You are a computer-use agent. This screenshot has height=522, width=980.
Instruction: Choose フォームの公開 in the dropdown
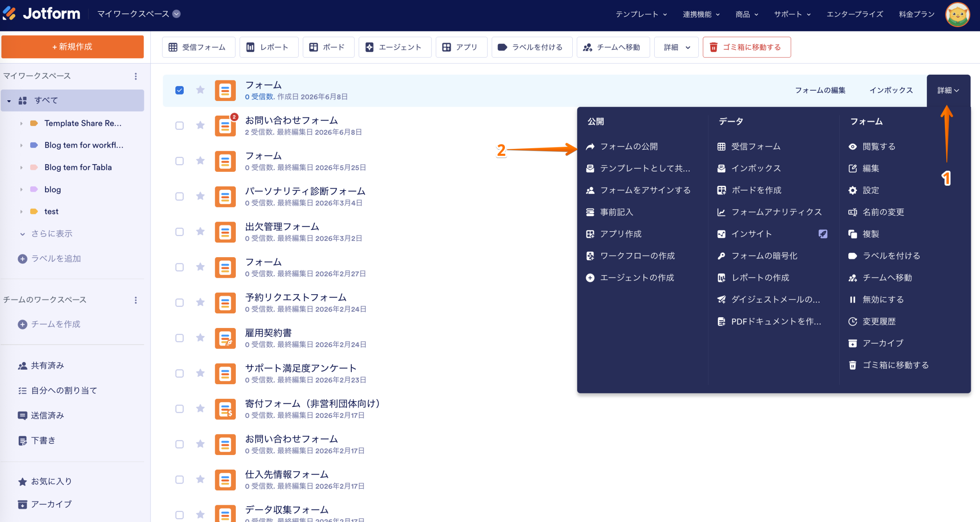622,147
